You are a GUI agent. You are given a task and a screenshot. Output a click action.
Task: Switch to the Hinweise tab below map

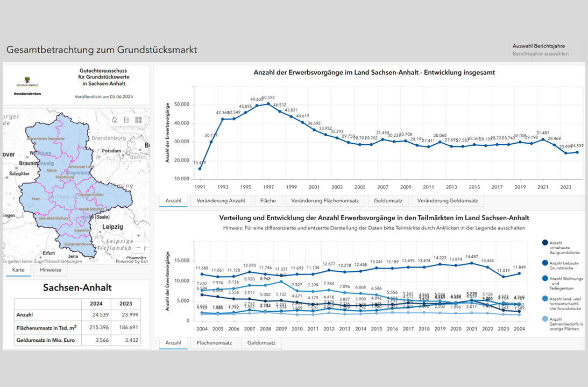coord(51,270)
